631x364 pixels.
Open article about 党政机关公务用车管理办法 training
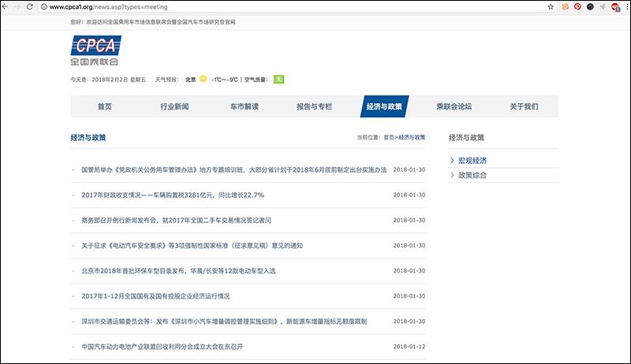[x=233, y=170]
